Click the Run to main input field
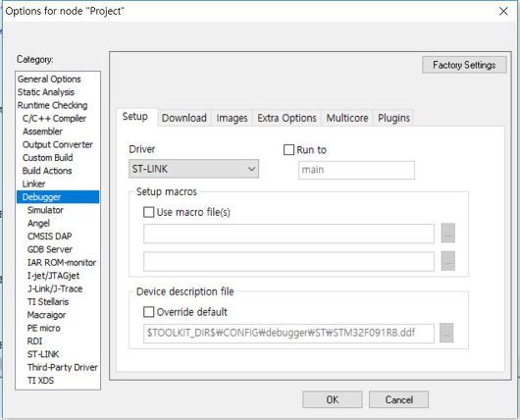This screenshot has width=520, height=420. (x=356, y=170)
